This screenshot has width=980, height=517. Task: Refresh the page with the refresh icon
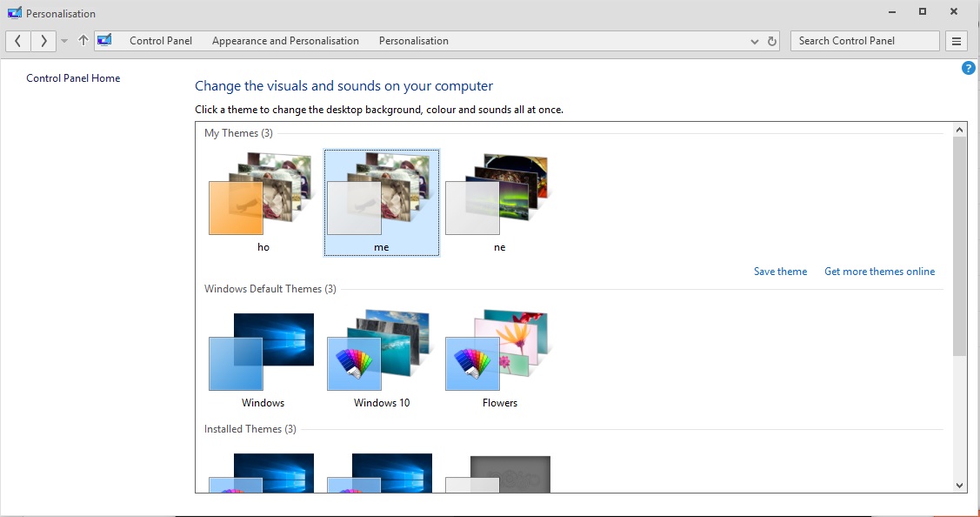coord(772,40)
